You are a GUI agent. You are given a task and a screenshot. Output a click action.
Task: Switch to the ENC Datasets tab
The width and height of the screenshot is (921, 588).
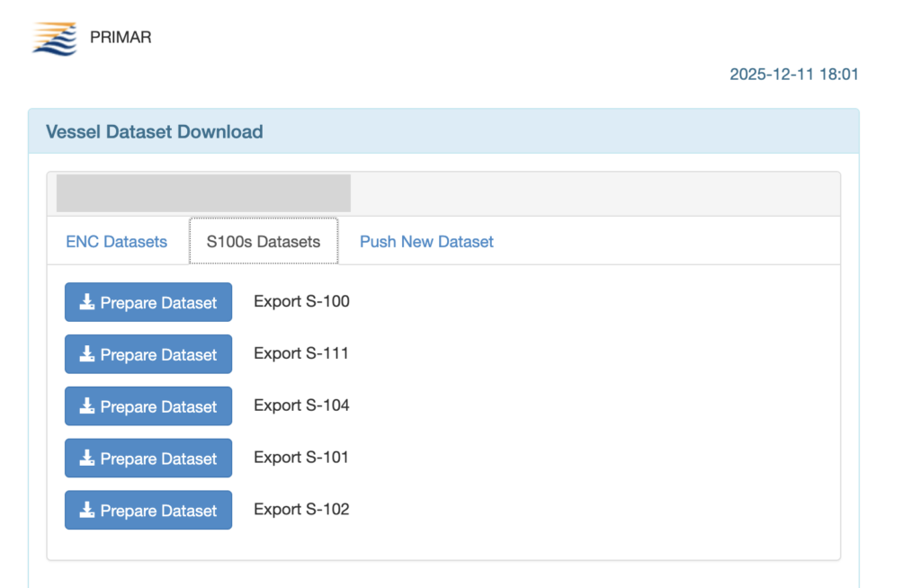117,242
